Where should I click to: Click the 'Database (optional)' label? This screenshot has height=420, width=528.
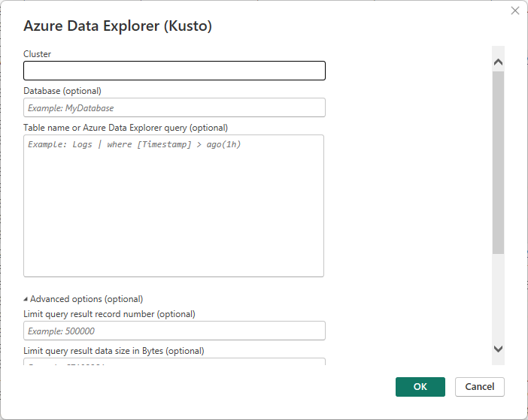[62, 91]
